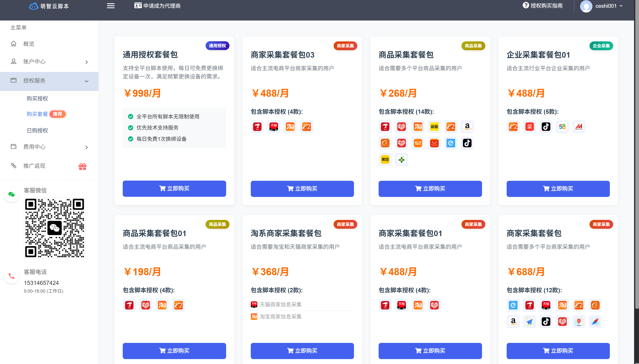Click the 58 icon in 企业采集套餐包01
Image resolution: width=639 pixels, height=364 pixels.
(562, 126)
